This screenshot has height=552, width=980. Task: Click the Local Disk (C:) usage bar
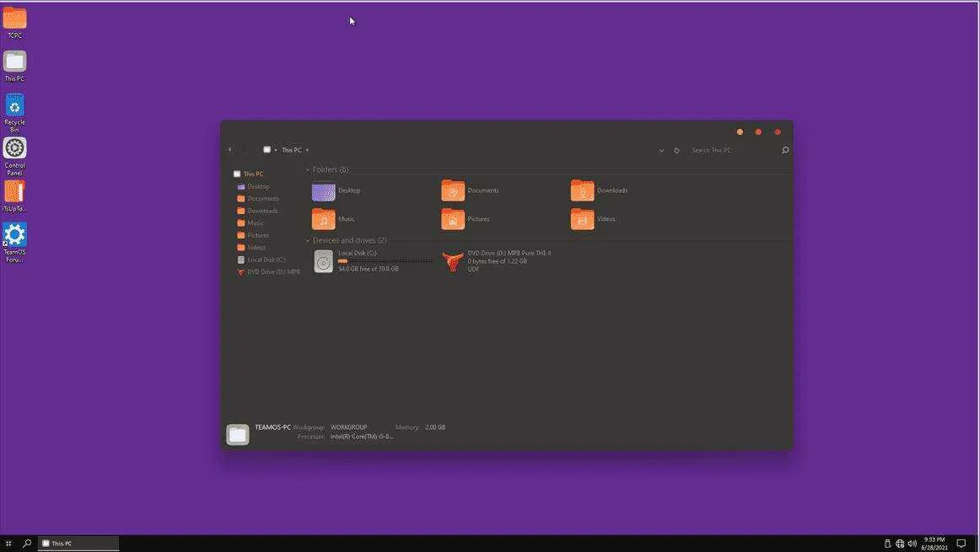(385, 261)
